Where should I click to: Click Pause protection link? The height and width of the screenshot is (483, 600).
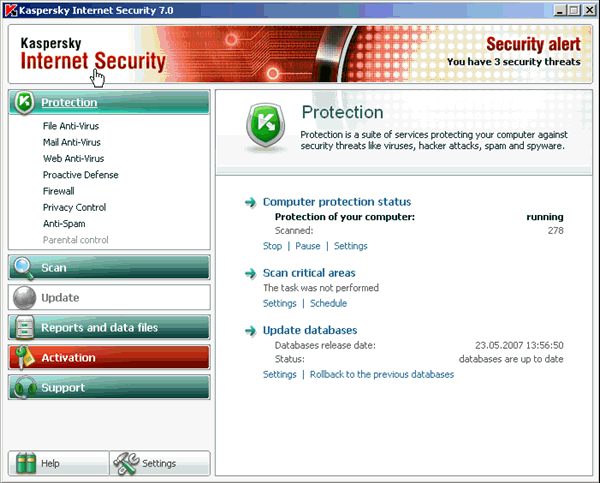click(308, 246)
